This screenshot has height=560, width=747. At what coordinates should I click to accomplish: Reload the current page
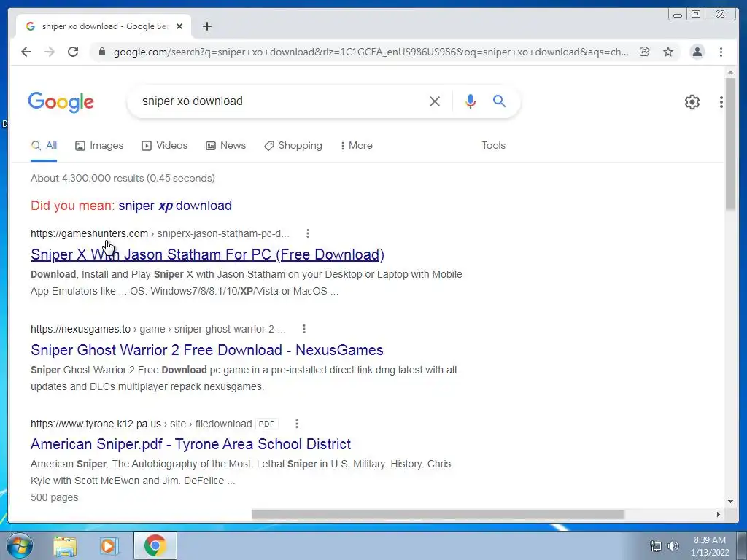click(x=73, y=52)
